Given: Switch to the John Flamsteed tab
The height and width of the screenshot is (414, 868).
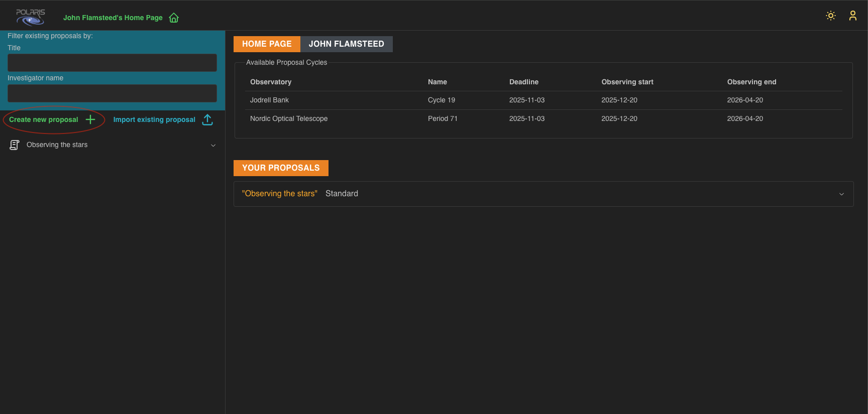Looking at the screenshot, I should pos(346,44).
